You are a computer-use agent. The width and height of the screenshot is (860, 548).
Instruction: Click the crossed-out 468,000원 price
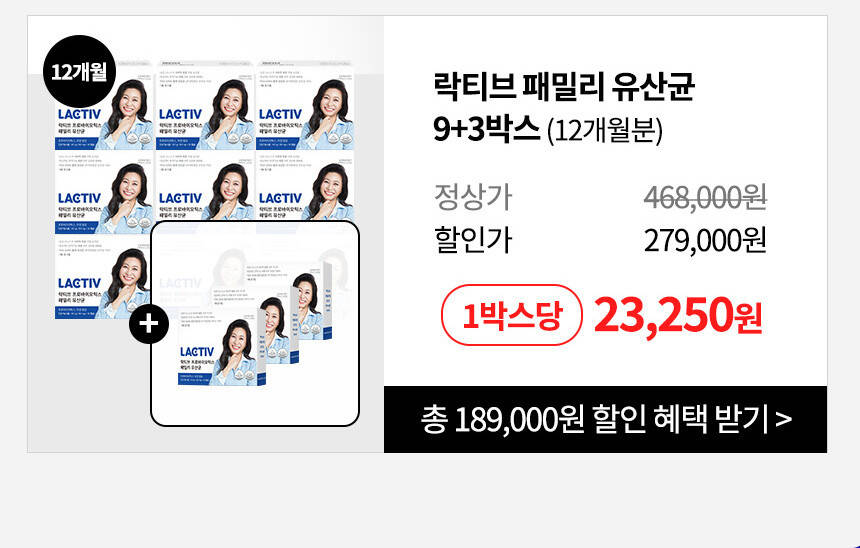click(705, 197)
